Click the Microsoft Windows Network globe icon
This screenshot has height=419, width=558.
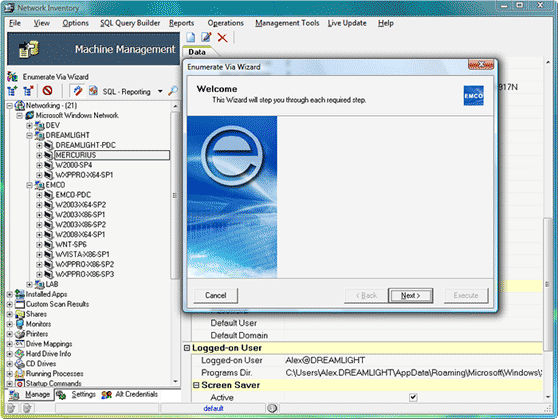coord(30,115)
